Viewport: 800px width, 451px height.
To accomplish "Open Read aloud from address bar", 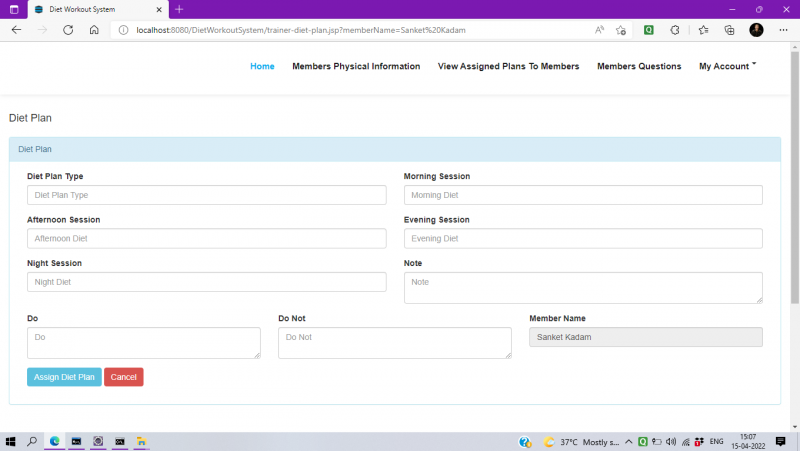I will (x=599, y=30).
